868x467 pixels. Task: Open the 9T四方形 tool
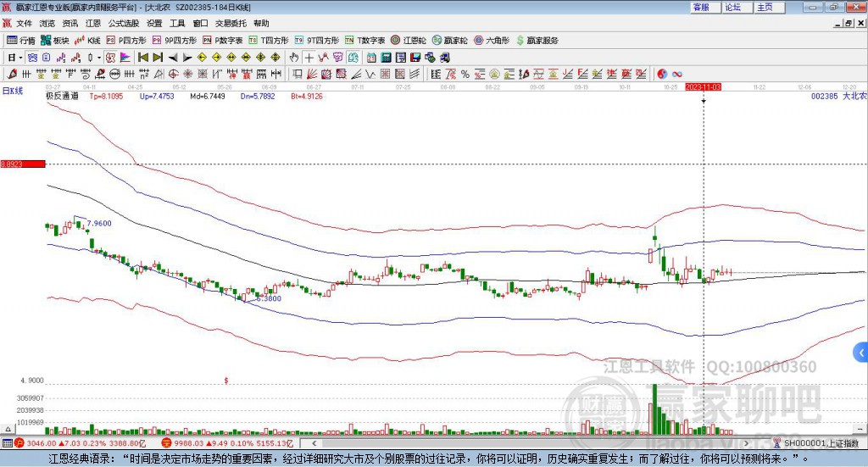click(x=317, y=41)
